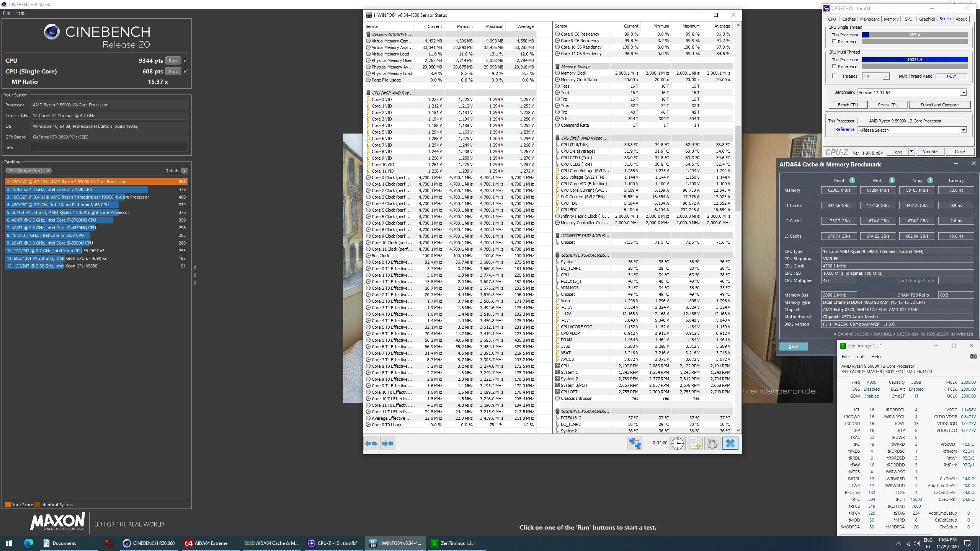Viewport: 980px width, 551px height.
Task: Open Windows Start menu
Action: (x=9, y=543)
